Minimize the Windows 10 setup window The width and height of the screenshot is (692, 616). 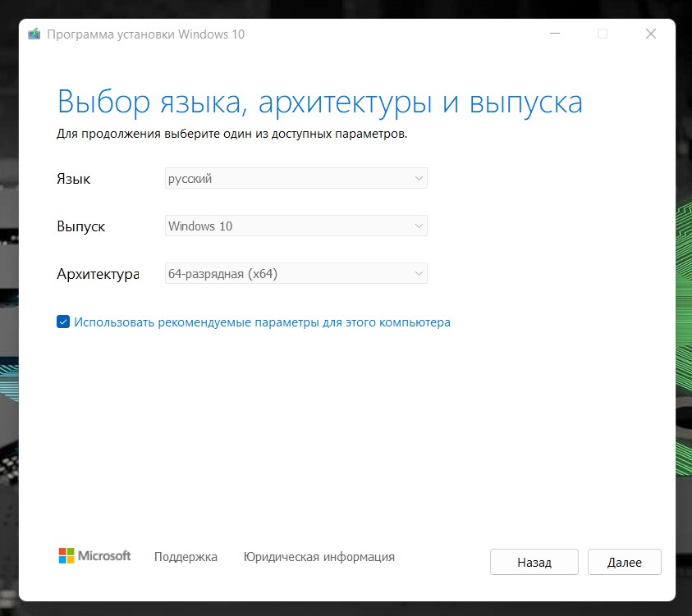coord(555,34)
